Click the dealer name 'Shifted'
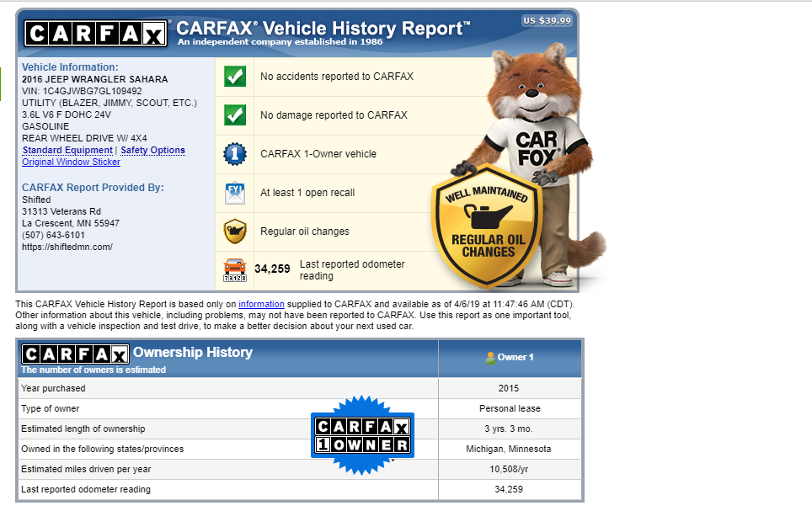Screen dimensions: 812x511 coord(36,200)
